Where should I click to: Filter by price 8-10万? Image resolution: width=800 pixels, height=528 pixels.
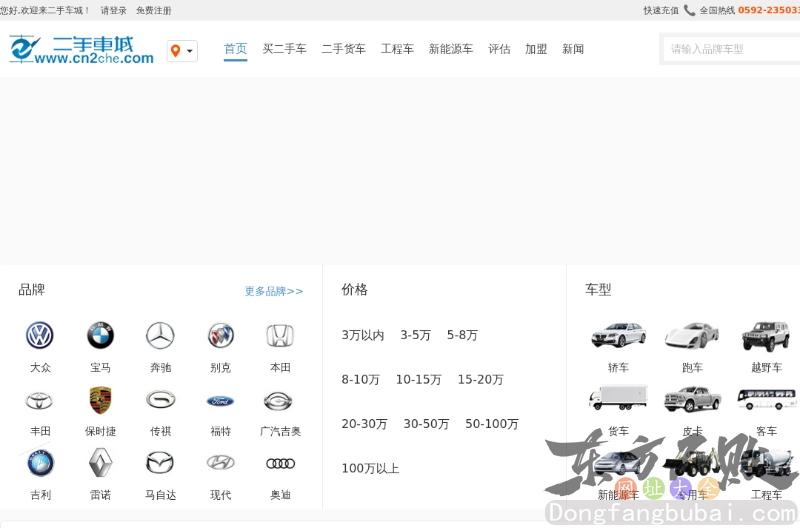pyautogui.click(x=361, y=380)
